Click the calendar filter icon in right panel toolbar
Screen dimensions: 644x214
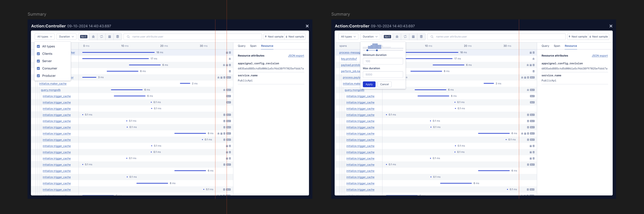click(413, 37)
